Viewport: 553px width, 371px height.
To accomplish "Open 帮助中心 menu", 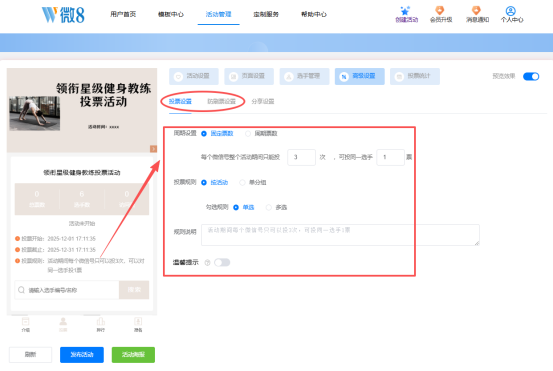I will click(x=314, y=14).
